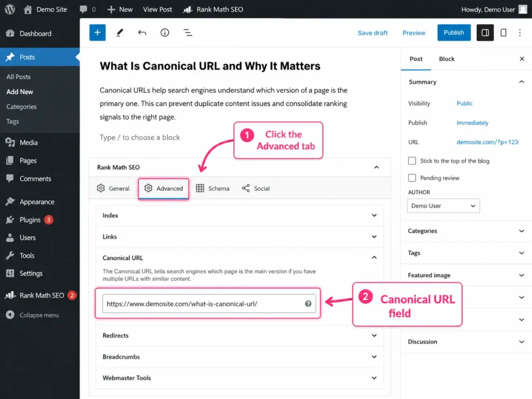Expand the Categories panel

coord(467,231)
